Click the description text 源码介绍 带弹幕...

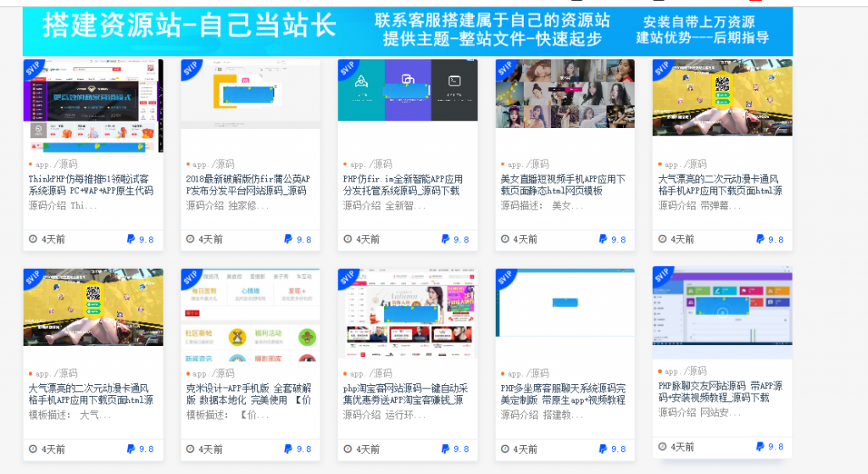tap(699, 205)
